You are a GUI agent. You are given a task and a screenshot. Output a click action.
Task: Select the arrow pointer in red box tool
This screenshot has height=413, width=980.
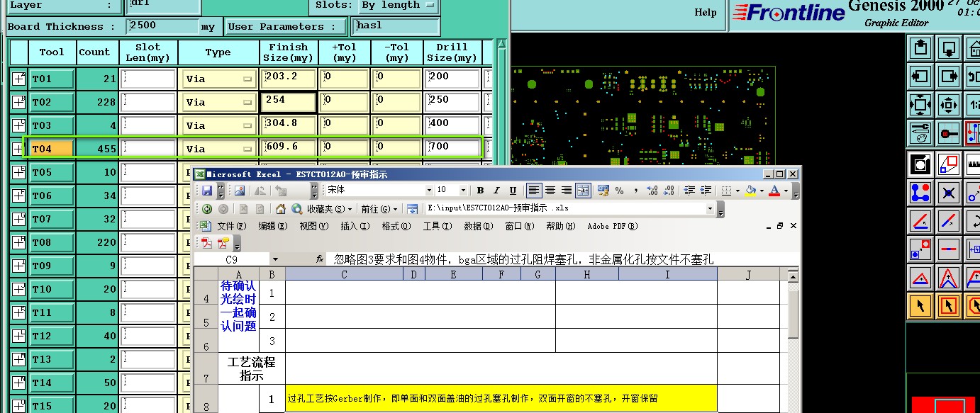pyautogui.click(x=949, y=306)
